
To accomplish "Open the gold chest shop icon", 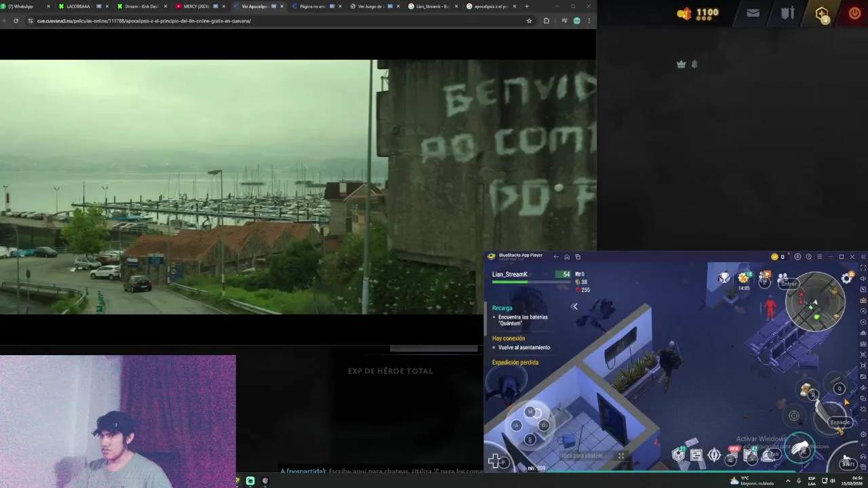I will [822, 14].
